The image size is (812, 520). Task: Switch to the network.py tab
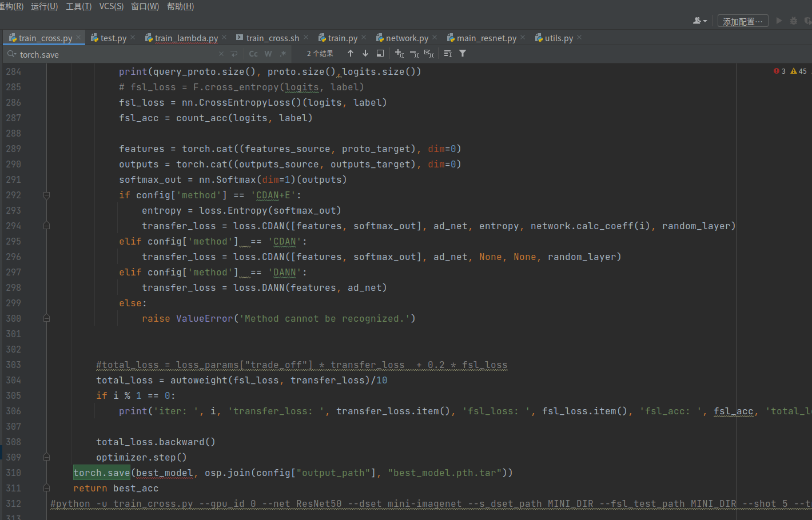click(x=406, y=38)
